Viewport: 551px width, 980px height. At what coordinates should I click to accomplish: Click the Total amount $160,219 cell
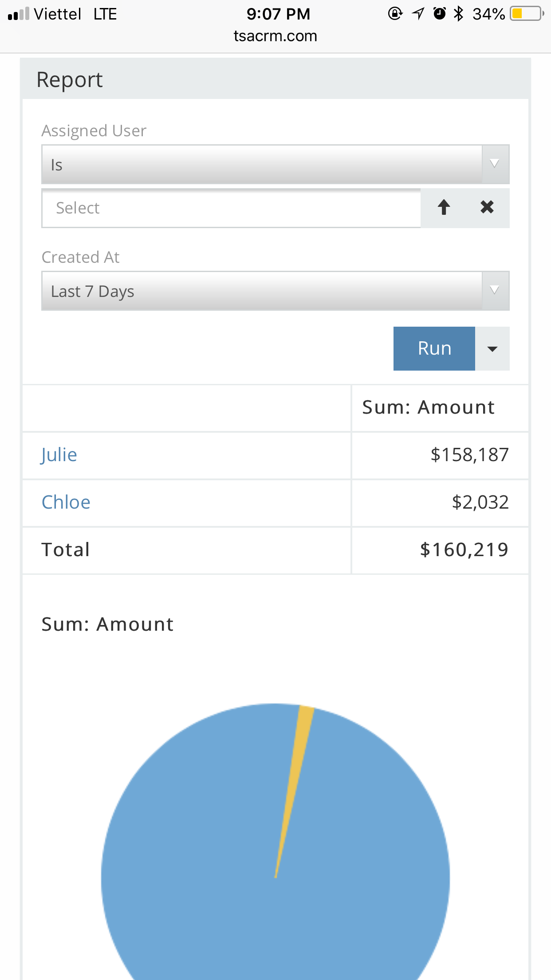tap(464, 550)
